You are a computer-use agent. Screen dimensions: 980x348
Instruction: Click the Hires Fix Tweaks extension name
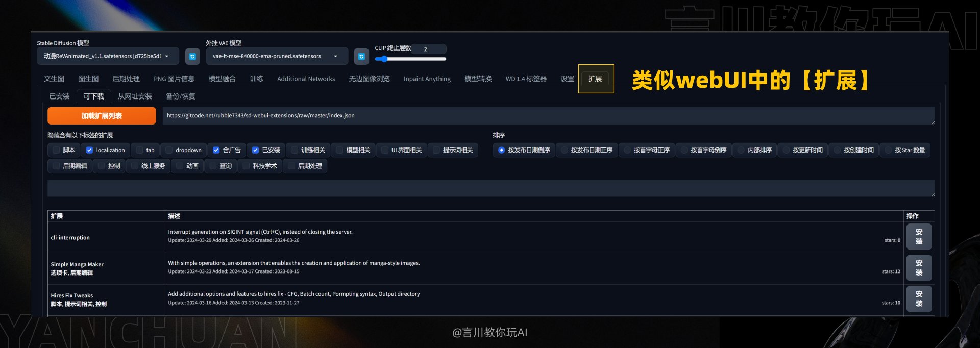point(72,295)
